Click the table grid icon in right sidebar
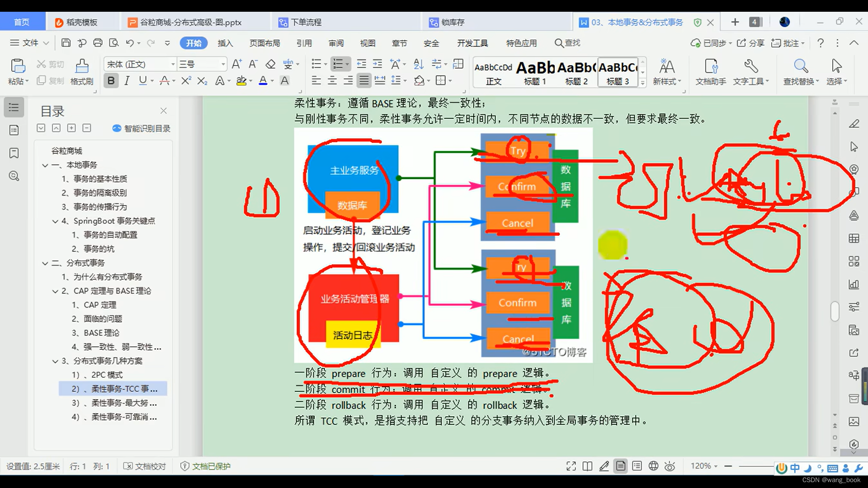 coord(854,238)
